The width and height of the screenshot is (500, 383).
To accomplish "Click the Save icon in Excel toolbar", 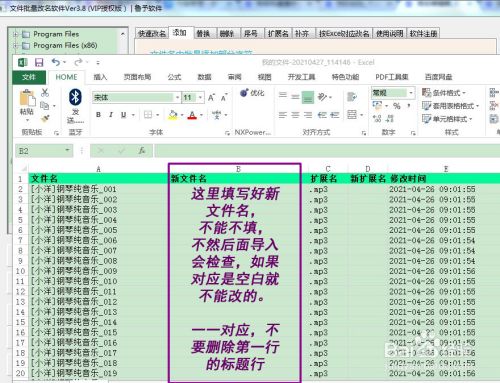I will click(x=39, y=62).
